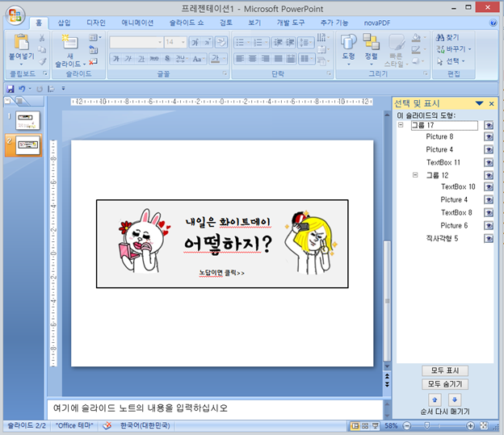Toggle italic text formatting
This screenshot has width=504, height=435.
coord(128,58)
